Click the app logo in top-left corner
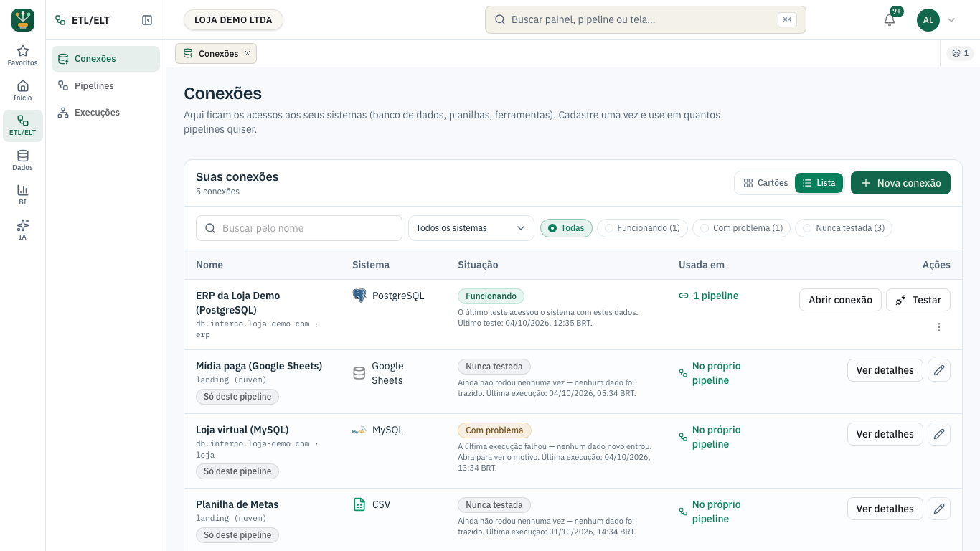Viewport: 980px width, 551px height. pyautogui.click(x=23, y=20)
